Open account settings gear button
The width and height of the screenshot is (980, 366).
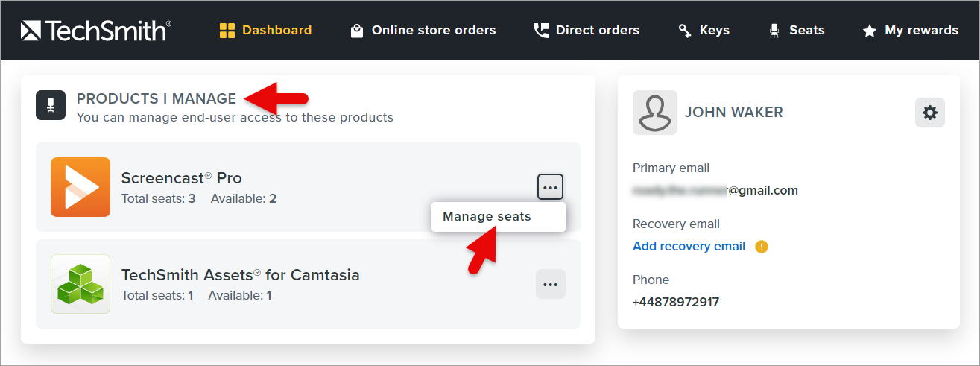(x=929, y=113)
